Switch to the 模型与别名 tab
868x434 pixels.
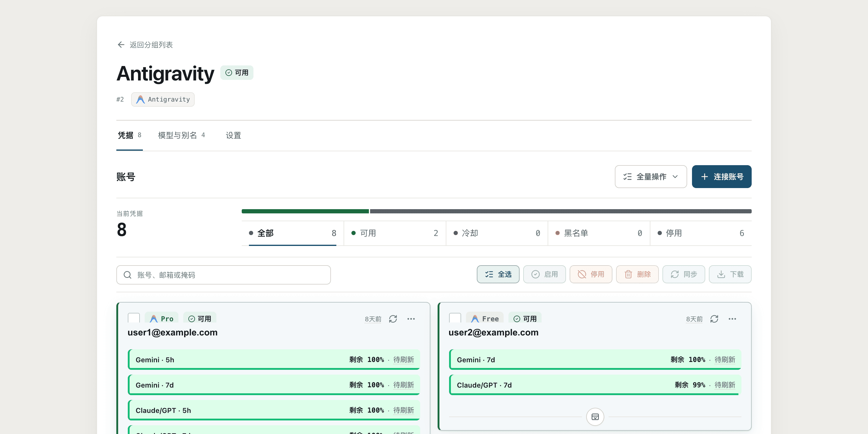click(181, 135)
